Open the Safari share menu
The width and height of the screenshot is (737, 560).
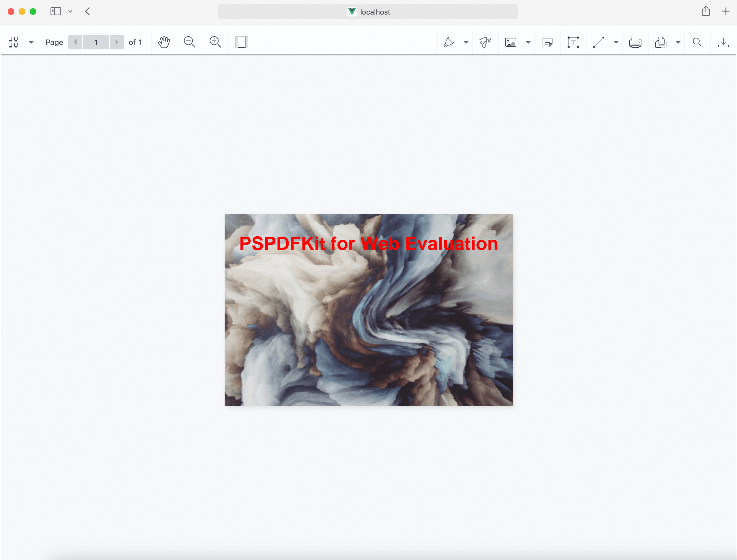[x=706, y=11]
